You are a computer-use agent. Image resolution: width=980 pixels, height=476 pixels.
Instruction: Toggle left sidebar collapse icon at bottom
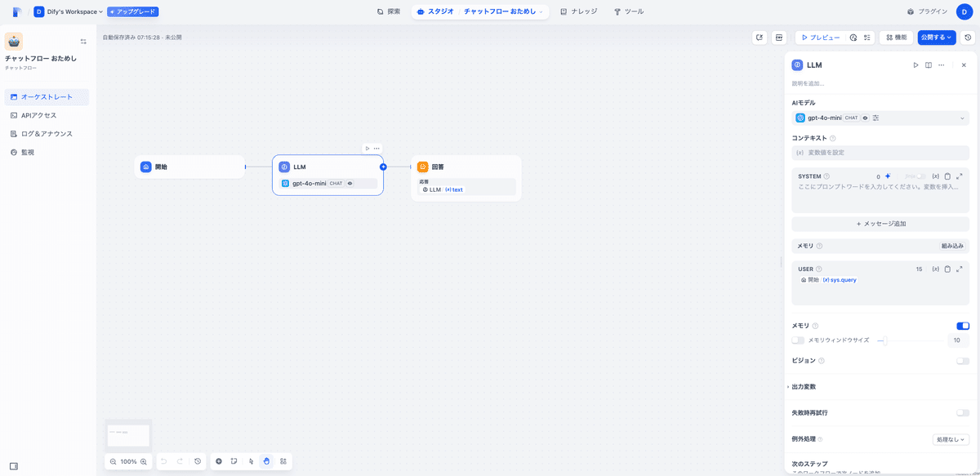(14, 466)
